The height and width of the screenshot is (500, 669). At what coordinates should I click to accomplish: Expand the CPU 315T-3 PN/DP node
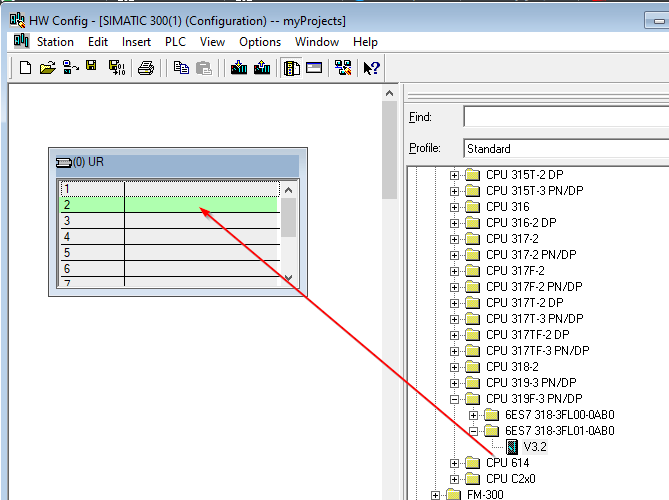454,191
